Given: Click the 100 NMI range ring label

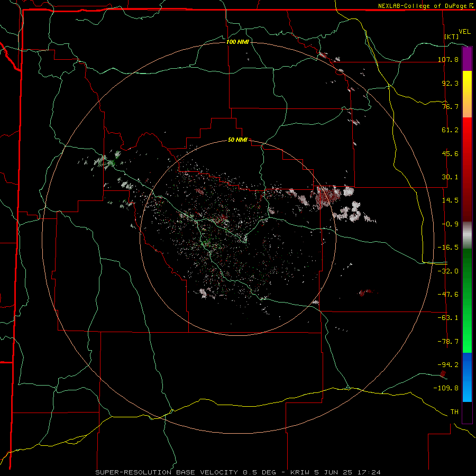Looking at the screenshot, I should tap(237, 42).
